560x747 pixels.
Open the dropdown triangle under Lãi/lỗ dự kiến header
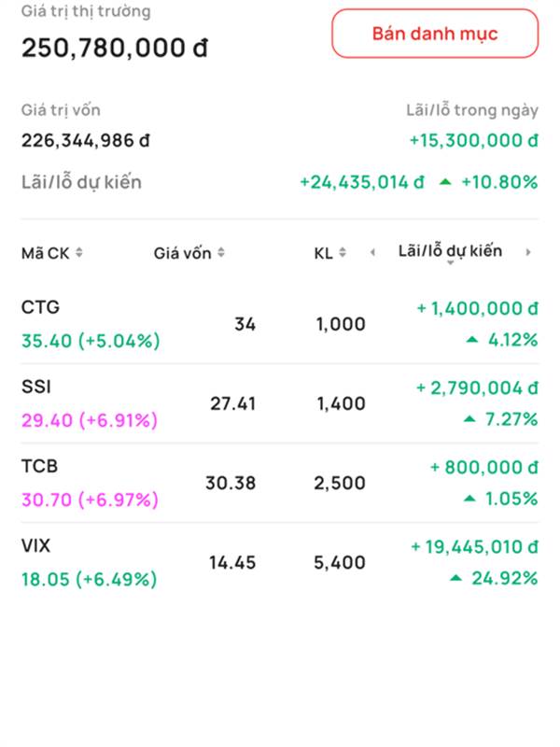point(450,264)
